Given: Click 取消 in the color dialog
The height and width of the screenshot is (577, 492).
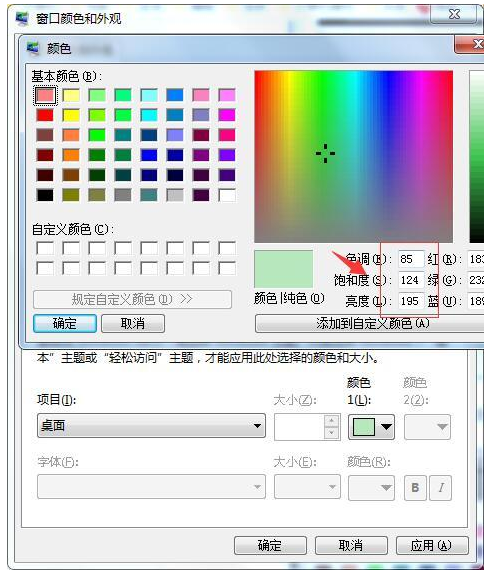Looking at the screenshot, I should [x=133, y=323].
